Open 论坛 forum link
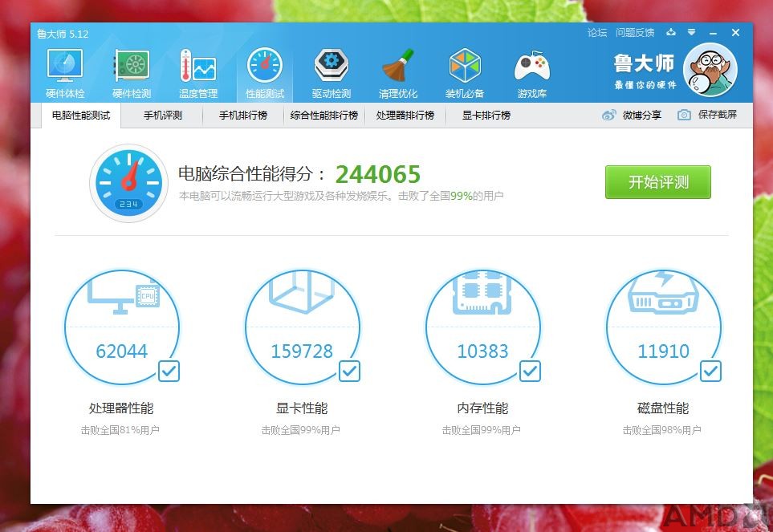The image size is (773, 532). [597, 33]
